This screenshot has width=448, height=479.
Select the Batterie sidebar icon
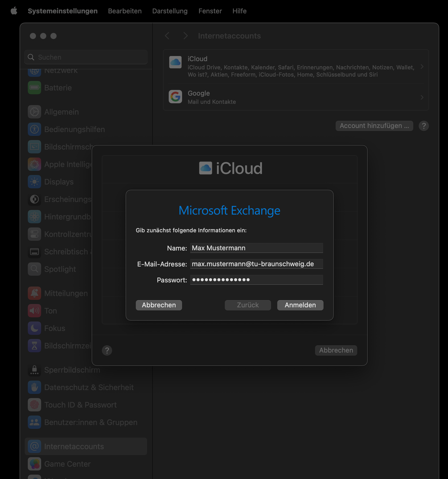[x=34, y=88]
